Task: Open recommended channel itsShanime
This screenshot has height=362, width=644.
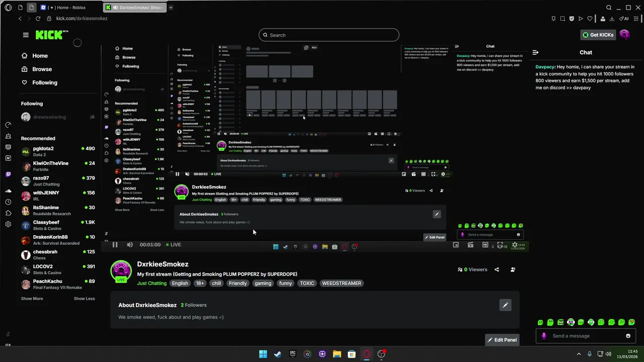Action: tap(58, 210)
